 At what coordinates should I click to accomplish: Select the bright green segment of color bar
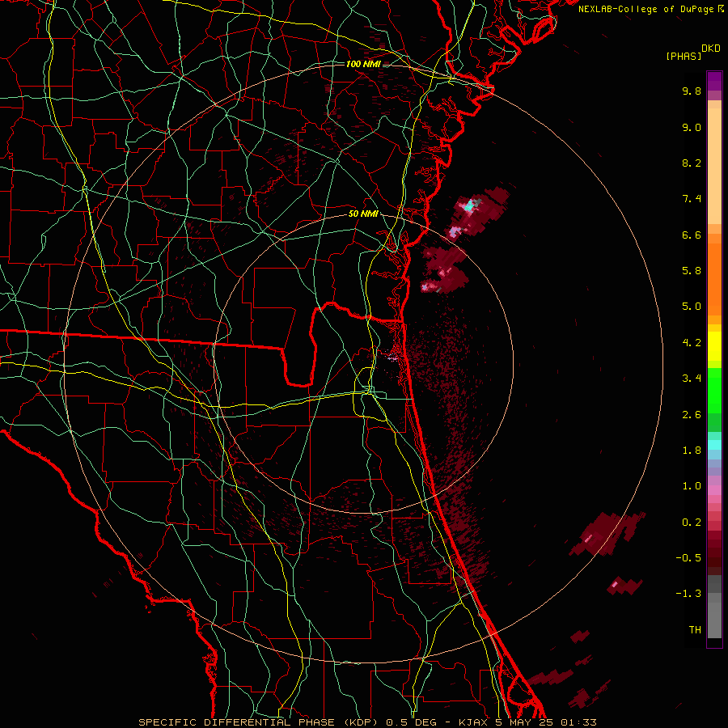(x=714, y=391)
